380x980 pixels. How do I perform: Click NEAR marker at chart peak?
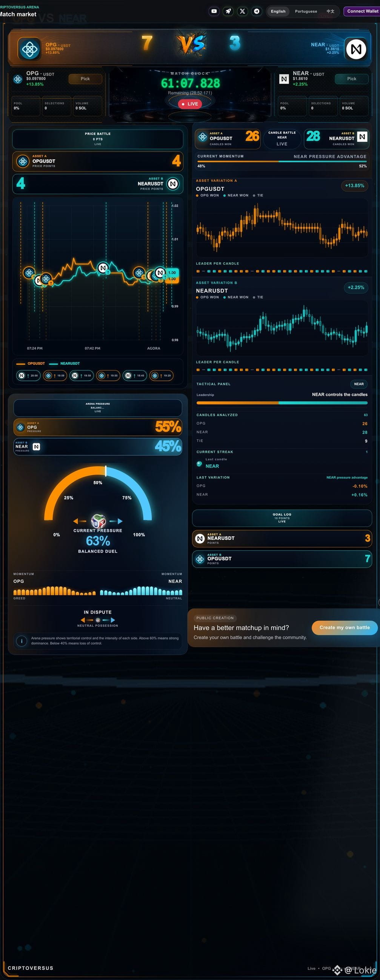point(102,268)
